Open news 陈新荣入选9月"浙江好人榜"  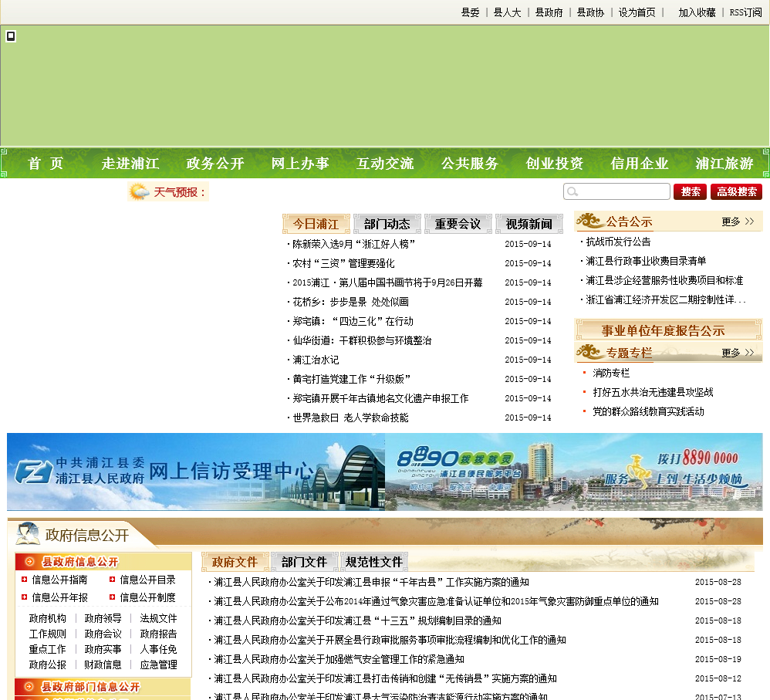tap(353, 244)
